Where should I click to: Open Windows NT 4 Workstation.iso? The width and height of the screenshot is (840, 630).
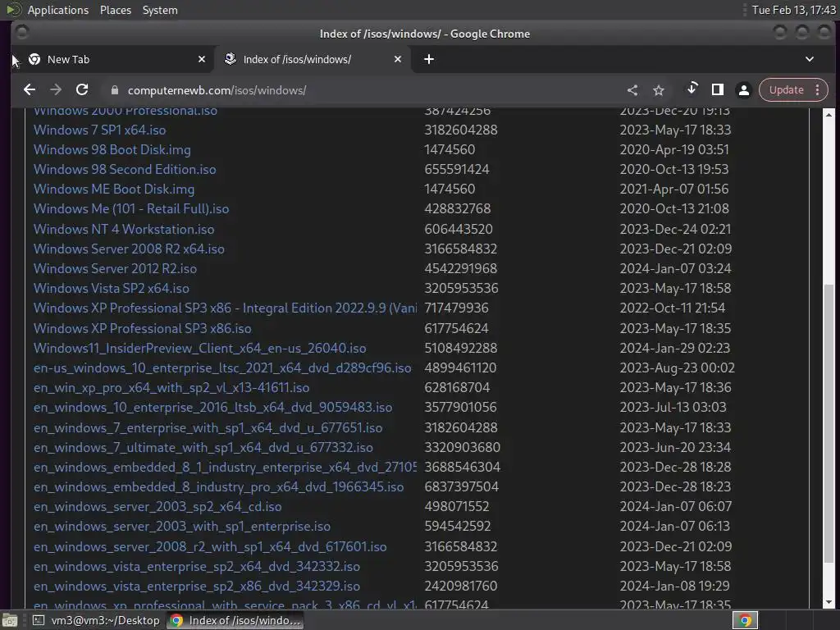[124, 230]
